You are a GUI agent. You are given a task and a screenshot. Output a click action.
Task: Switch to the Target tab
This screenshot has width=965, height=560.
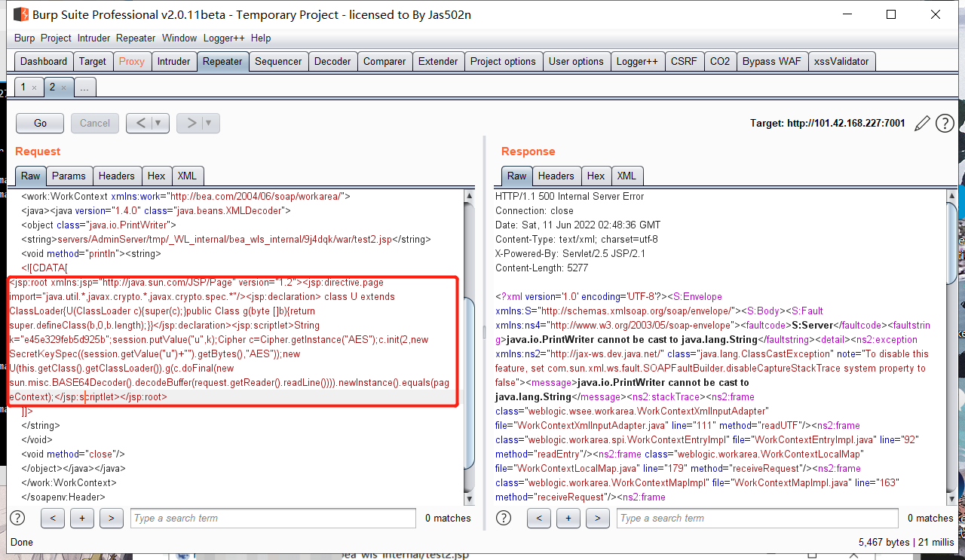coord(93,62)
